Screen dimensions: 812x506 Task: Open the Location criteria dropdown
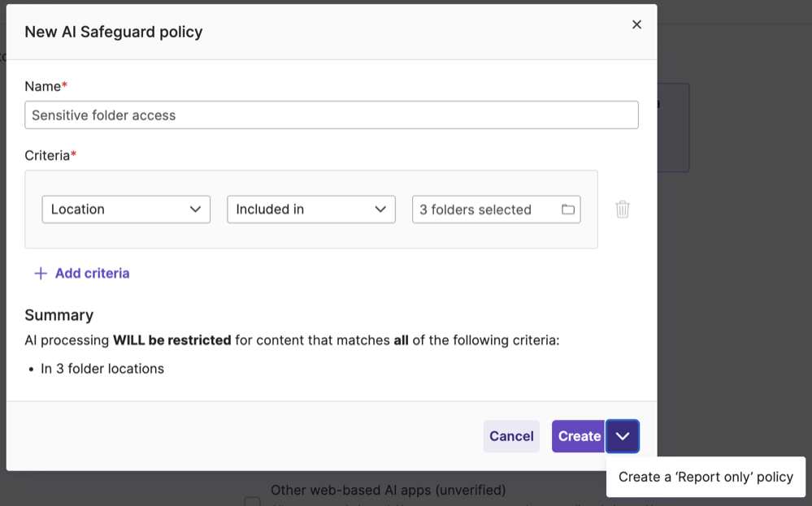[125, 210]
